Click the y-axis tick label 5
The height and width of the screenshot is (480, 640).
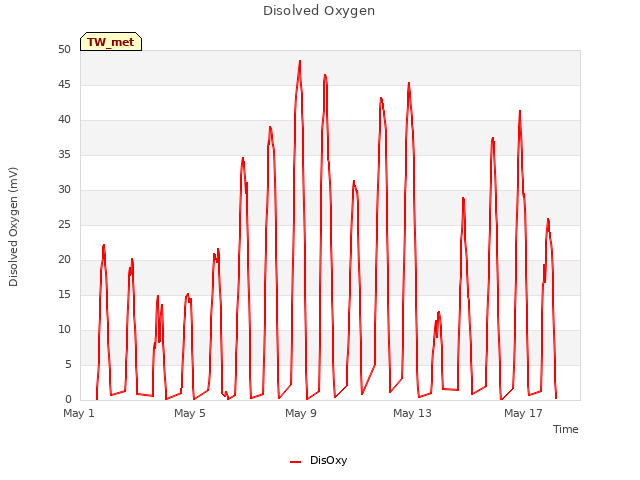click(68, 364)
